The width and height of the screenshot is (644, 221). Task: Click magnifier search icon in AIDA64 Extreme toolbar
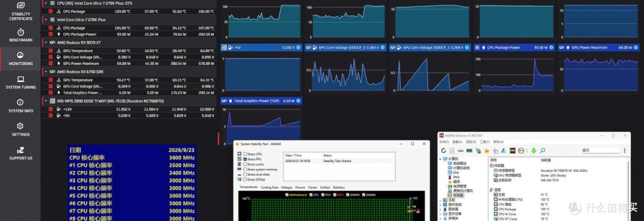542,151
